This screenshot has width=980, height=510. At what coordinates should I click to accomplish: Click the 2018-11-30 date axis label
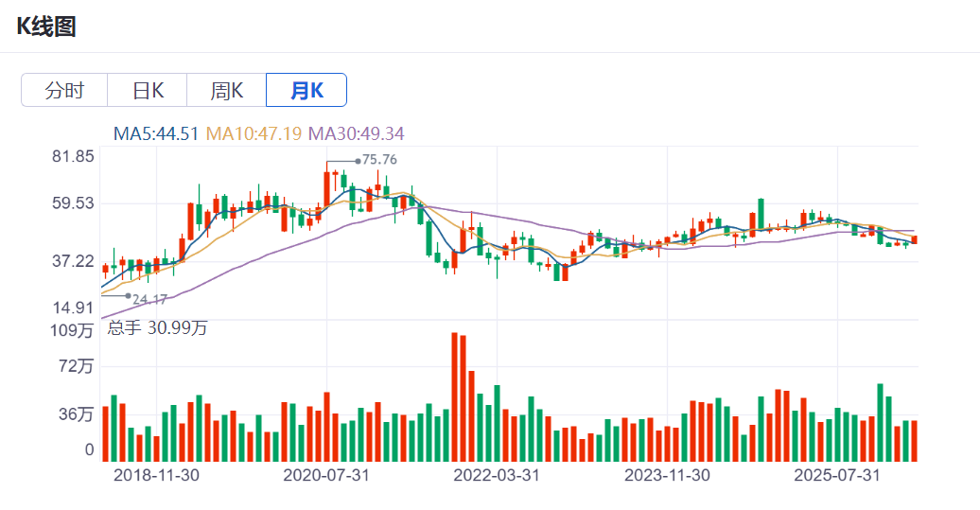tap(156, 475)
